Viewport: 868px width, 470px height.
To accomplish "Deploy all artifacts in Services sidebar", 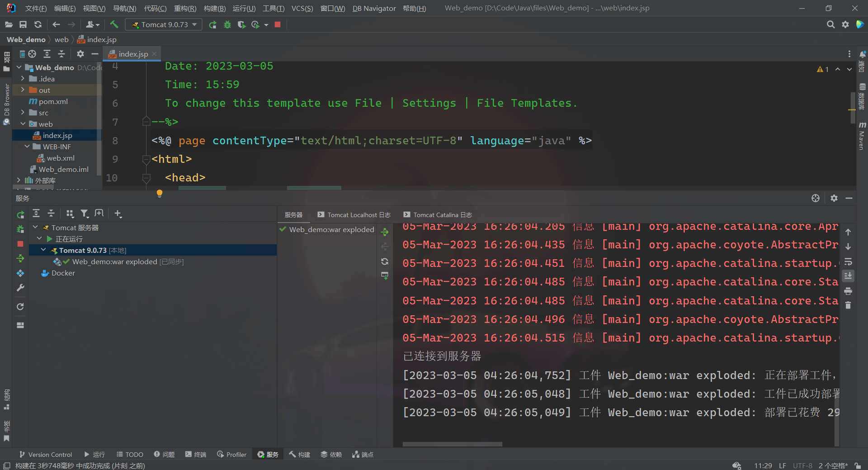I will [x=20, y=258].
